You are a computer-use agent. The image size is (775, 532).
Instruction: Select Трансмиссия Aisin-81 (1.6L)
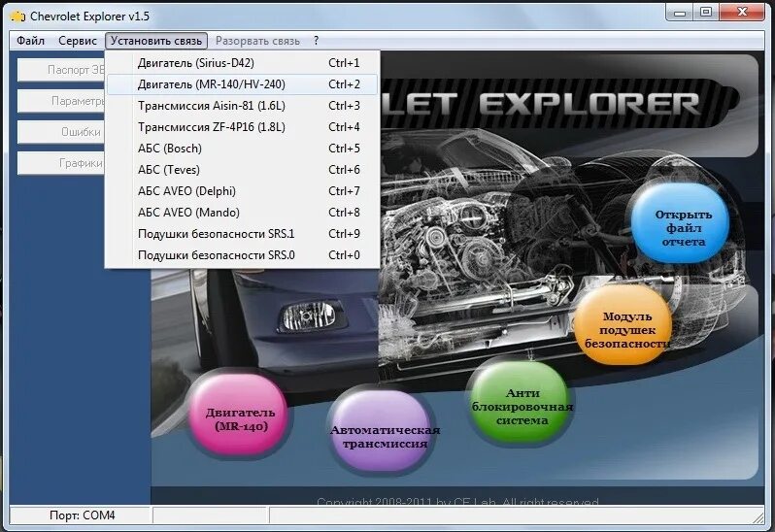point(242,106)
